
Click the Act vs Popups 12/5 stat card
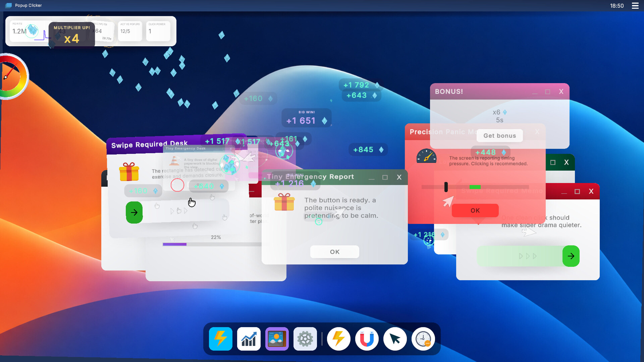tap(130, 31)
